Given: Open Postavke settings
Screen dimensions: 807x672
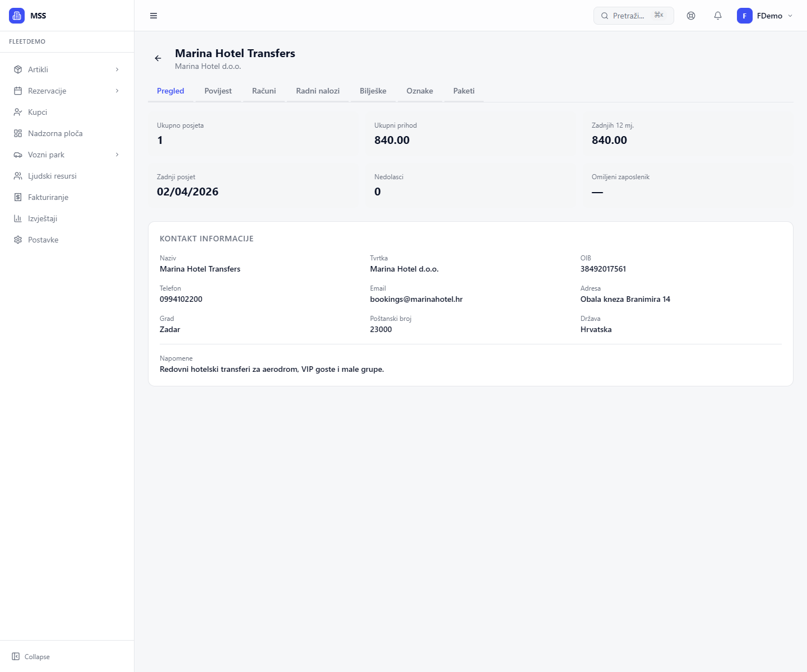Looking at the screenshot, I should click(x=43, y=240).
